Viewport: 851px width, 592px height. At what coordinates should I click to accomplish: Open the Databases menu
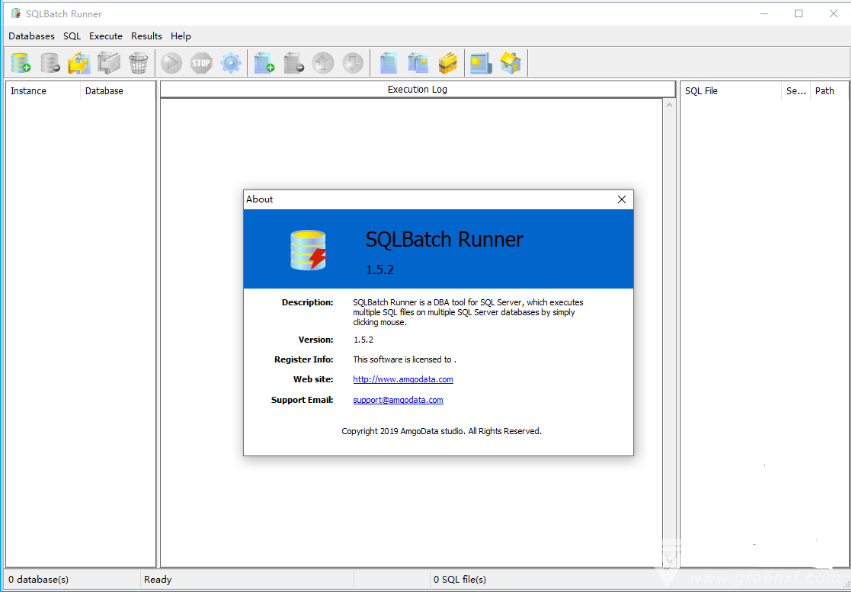click(31, 36)
